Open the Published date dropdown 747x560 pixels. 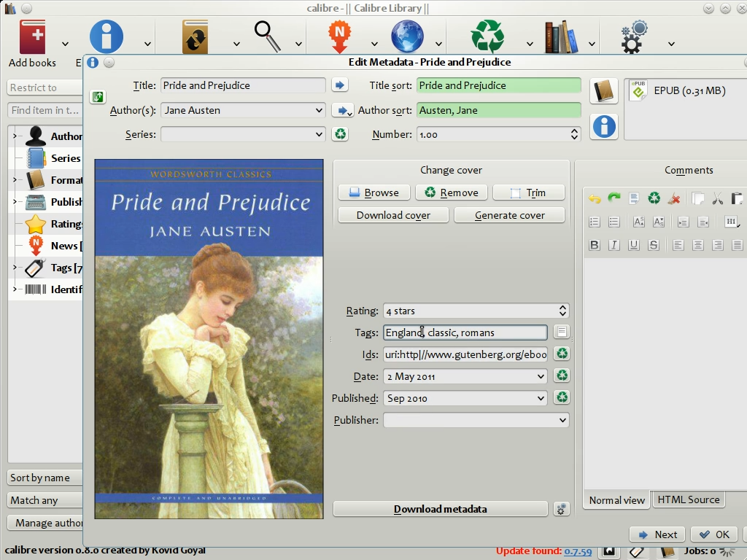tap(541, 399)
